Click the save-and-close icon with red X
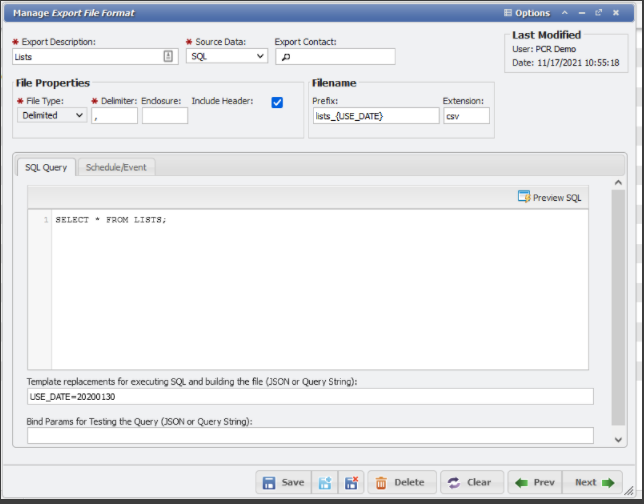The width and height of the screenshot is (644, 504). tap(350, 482)
